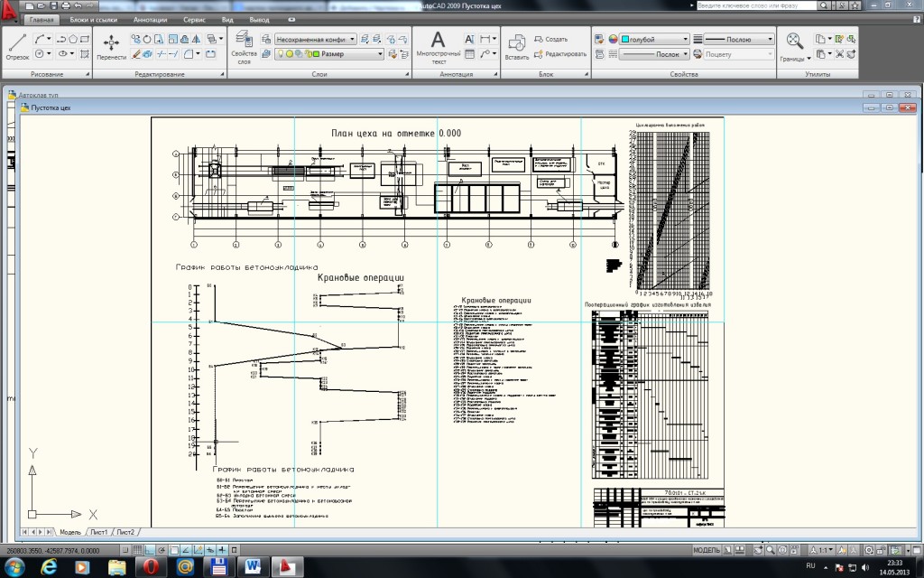Viewport: 924px width, 578px height.
Task: Click Редактировать block button
Action: pos(560,53)
